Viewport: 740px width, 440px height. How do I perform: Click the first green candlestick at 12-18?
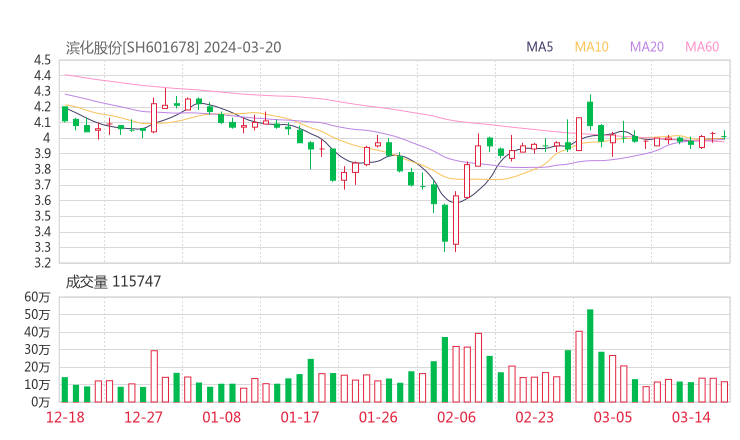point(65,114)
